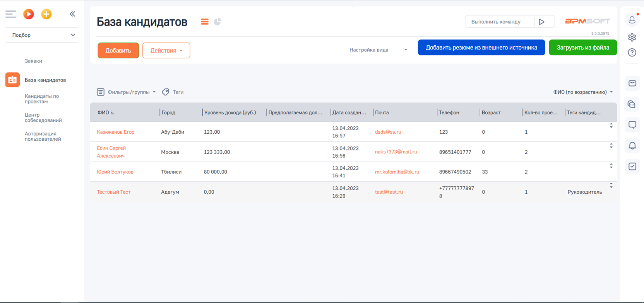Open the hamburger navigation menu
This screenshot has width=644, height=303.
click(10, 14)
